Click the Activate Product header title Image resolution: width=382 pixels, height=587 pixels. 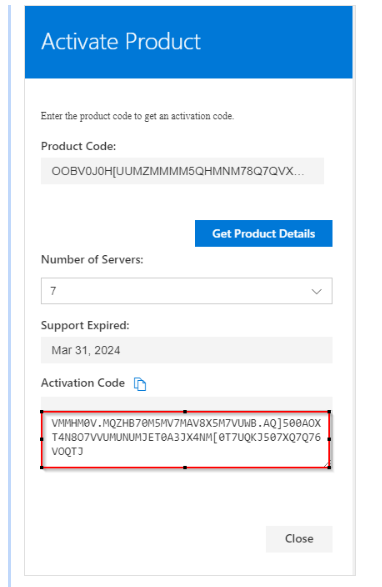121,41
